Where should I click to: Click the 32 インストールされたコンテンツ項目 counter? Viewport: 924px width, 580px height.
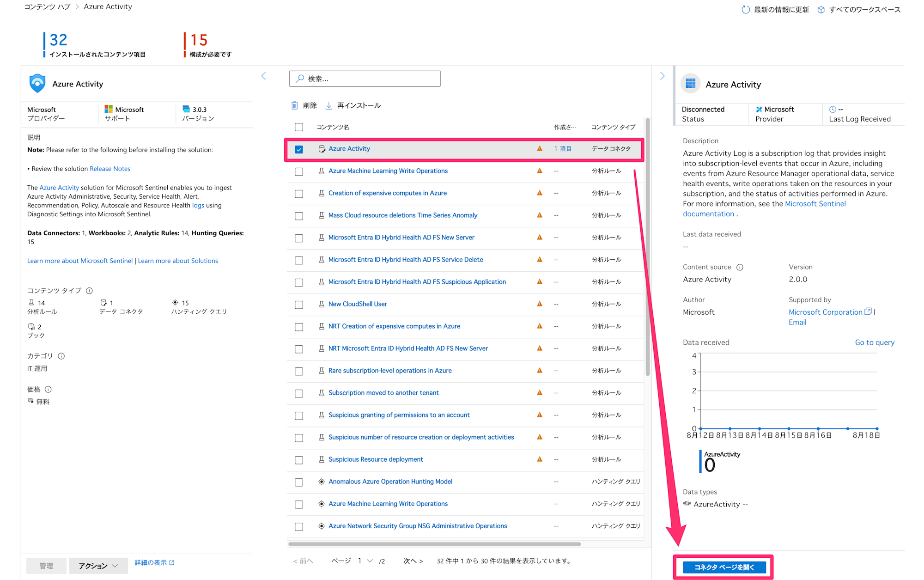point(95,45)
